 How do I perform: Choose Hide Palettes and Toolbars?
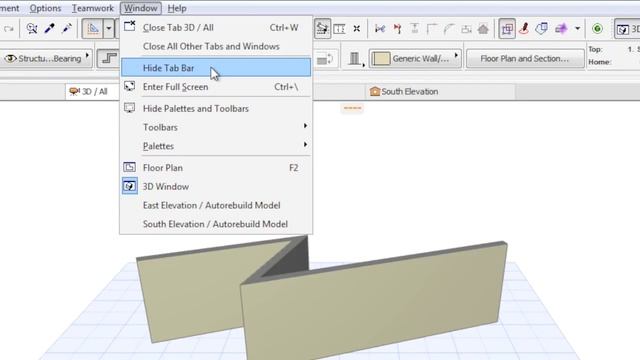[216, 109]
